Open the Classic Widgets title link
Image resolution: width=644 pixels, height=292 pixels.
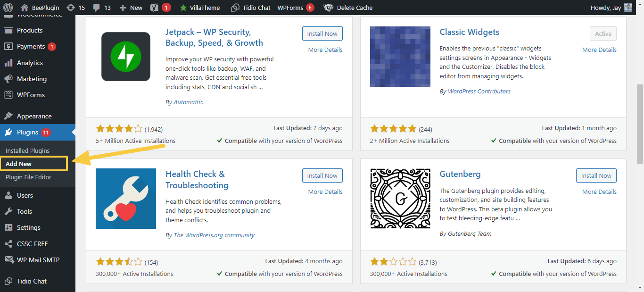(470, 32)
